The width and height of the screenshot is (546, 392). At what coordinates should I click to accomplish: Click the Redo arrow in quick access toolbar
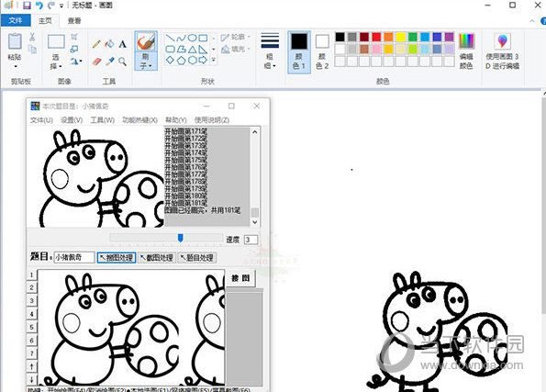coord(50,6)
